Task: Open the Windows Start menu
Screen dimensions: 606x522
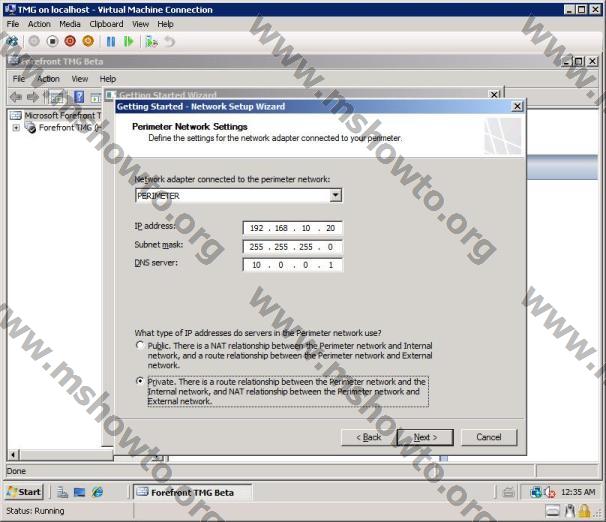Action: 25,492
